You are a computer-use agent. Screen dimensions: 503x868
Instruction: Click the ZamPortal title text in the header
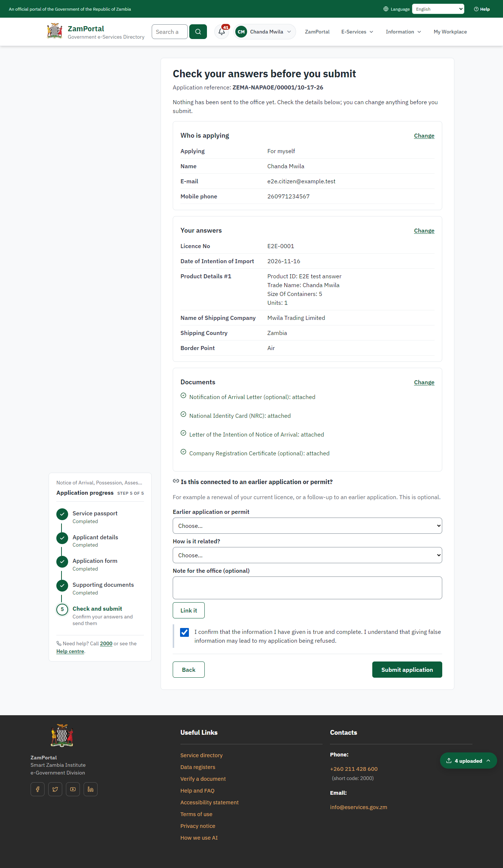(86, 29)
